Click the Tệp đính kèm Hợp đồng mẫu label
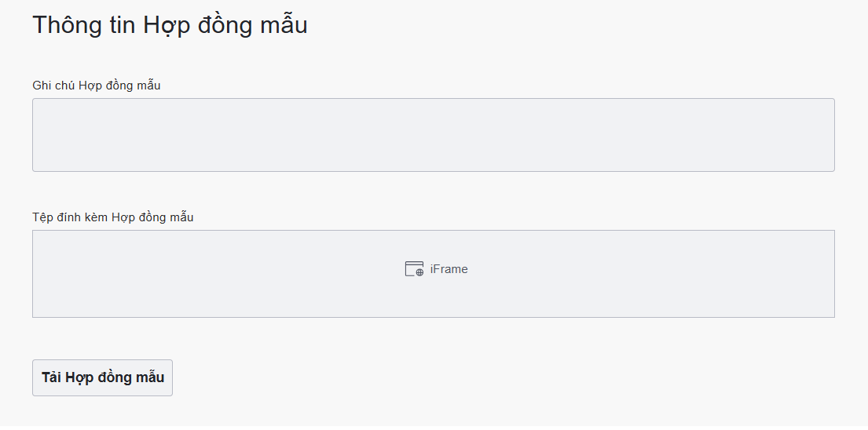Screen dimensions: 868x430 coord(113,217)
